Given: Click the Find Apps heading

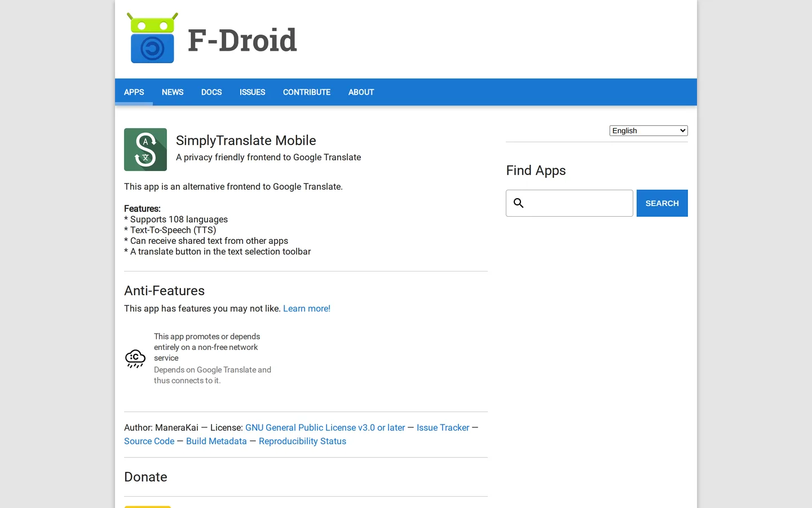Looking at the screenshot, I should pyautogui.click(x=536, y=170).
